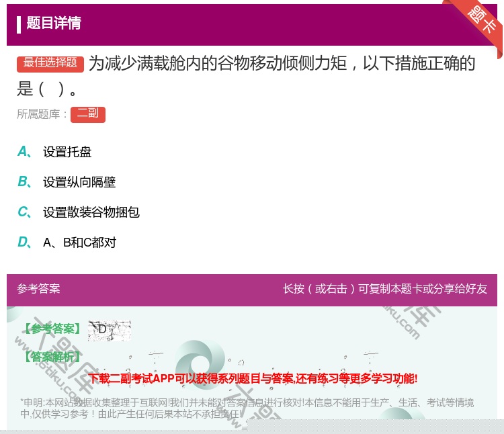
Task: Click the copy or share hint text
Action: [x=385, y=288]
